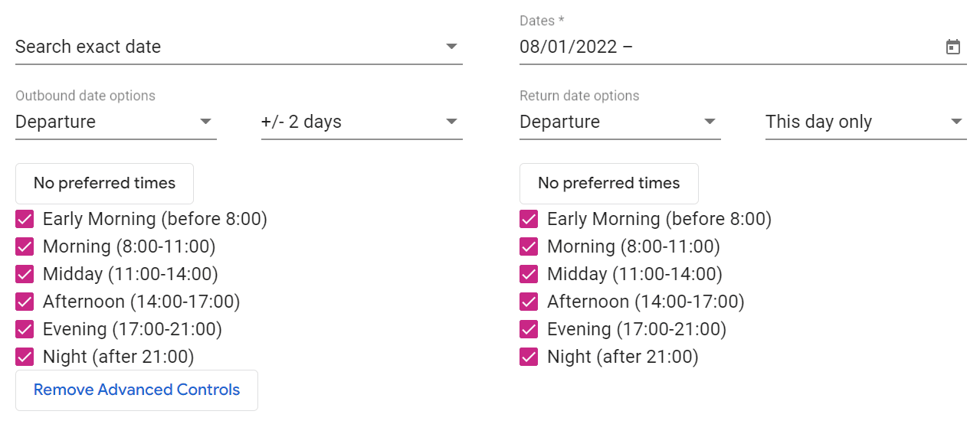Click return No preferred times button
Screen dimensions: 980x421
pos(608,184)
